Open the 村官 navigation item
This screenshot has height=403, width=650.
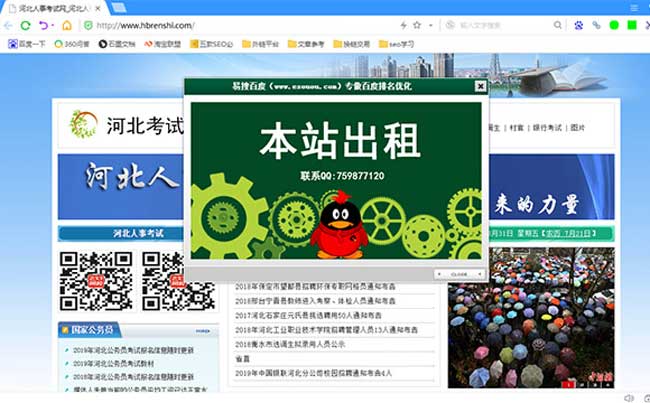point(517,128)
